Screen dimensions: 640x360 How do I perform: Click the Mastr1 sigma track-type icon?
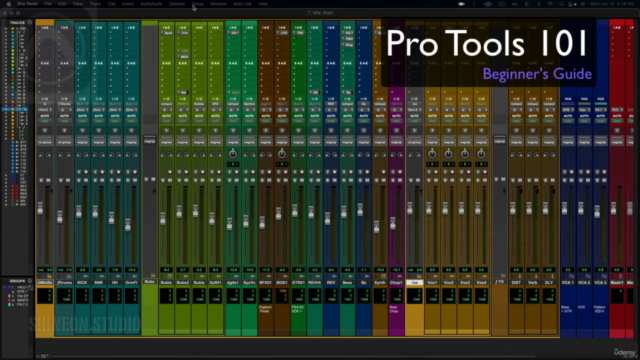tap(620, 276)
